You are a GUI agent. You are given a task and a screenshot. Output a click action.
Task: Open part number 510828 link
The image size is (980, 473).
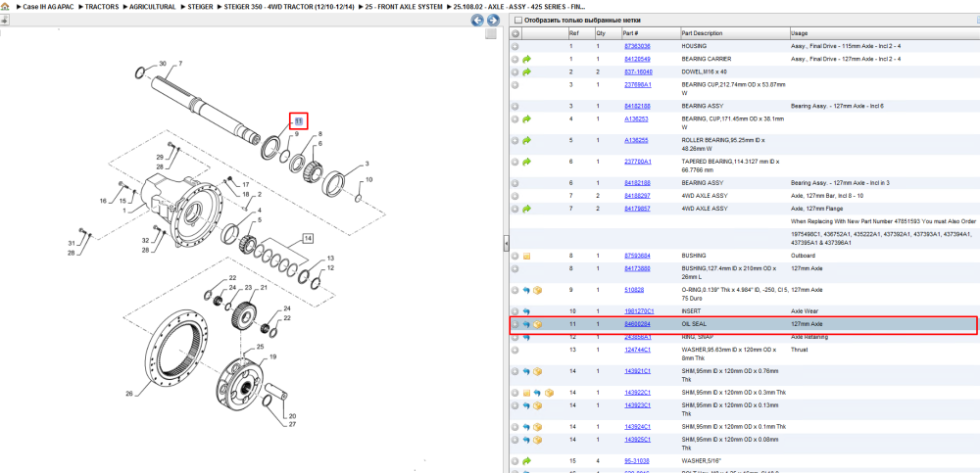(634, 290)
